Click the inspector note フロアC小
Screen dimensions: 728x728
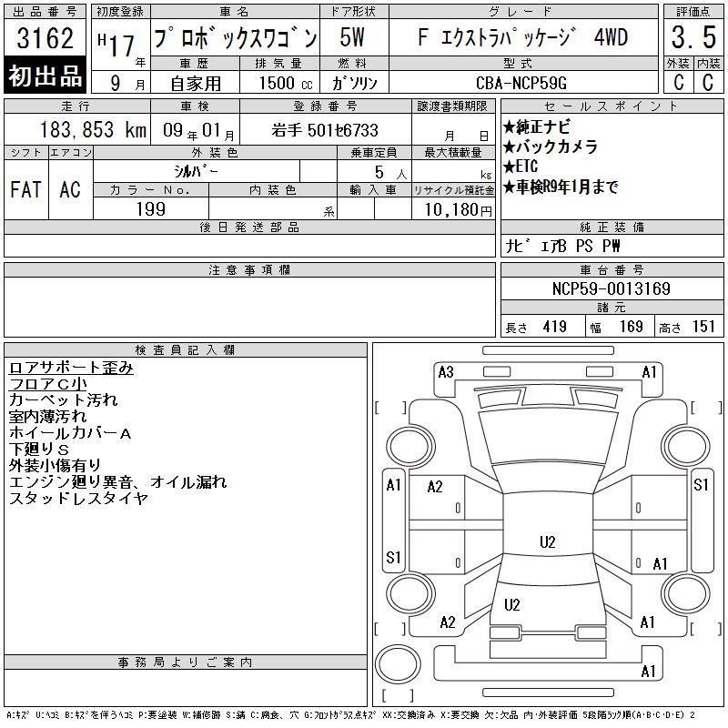pos(48,384)
